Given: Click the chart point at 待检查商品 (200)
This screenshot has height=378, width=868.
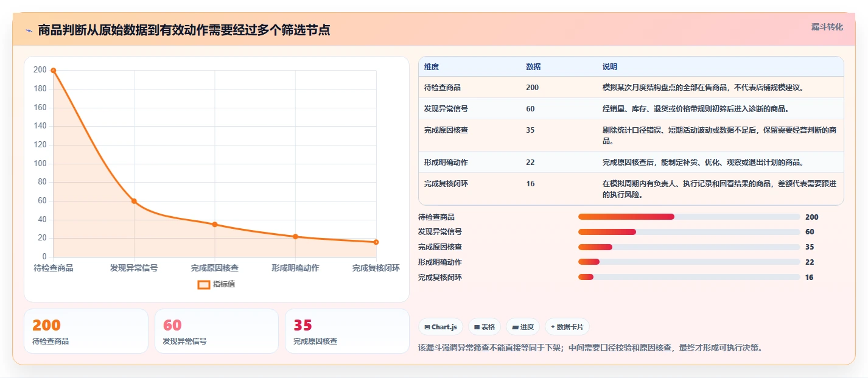Looking at the screenshot, I should pyautogui.click(x=54, y=71).
